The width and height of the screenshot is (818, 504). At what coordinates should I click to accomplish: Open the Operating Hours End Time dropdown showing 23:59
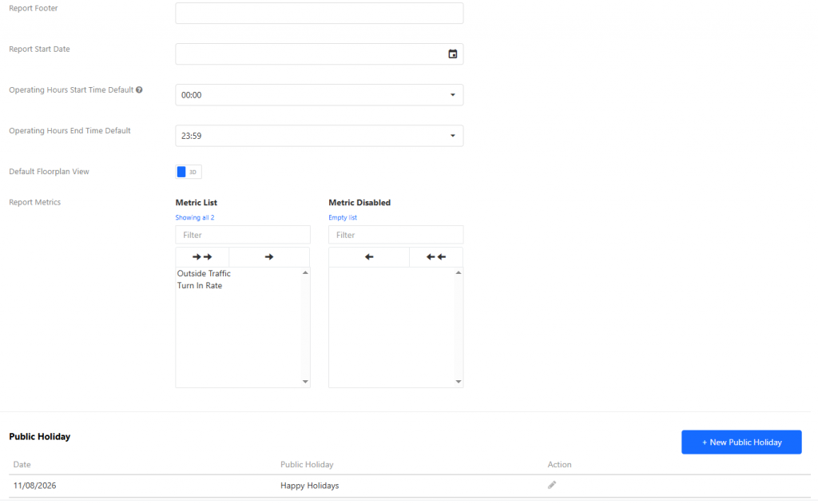coord(320,136)
